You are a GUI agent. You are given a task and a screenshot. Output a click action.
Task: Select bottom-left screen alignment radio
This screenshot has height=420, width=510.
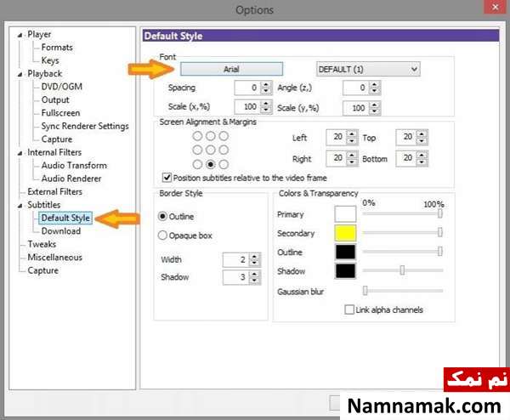pos(197,164)
